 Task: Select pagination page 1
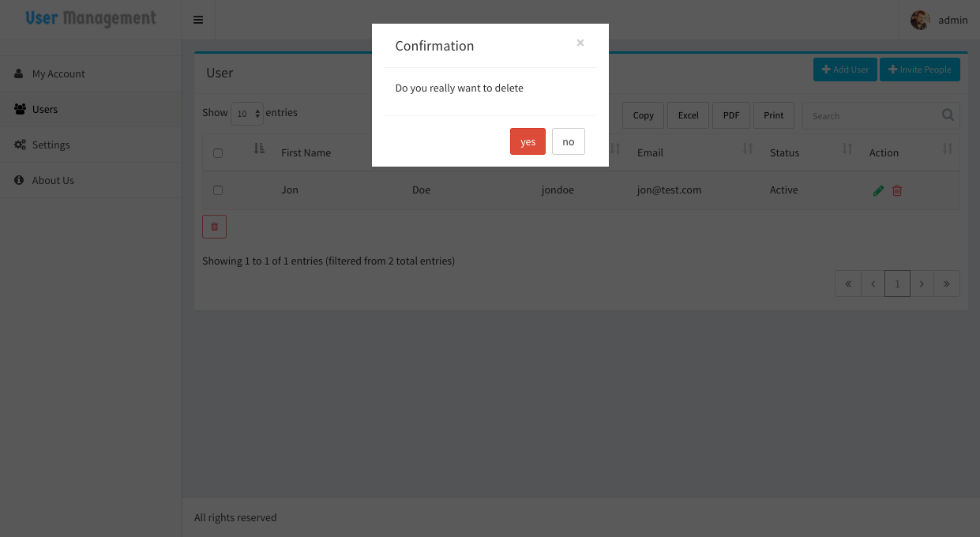pos(897,284)
